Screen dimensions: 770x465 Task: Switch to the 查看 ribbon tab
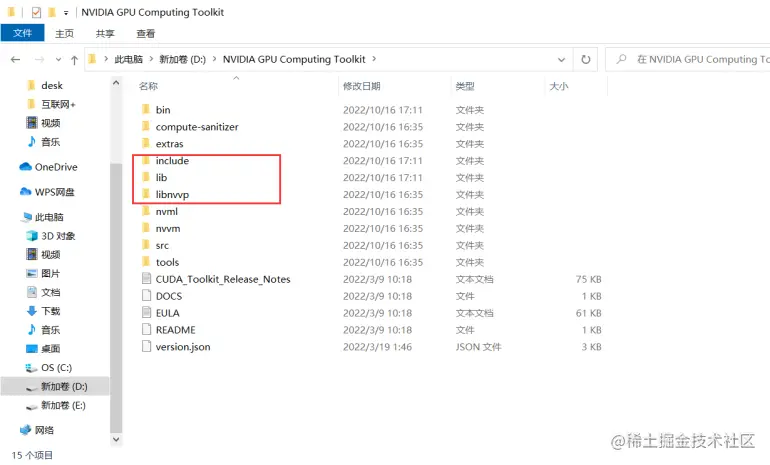coord(145,33)
